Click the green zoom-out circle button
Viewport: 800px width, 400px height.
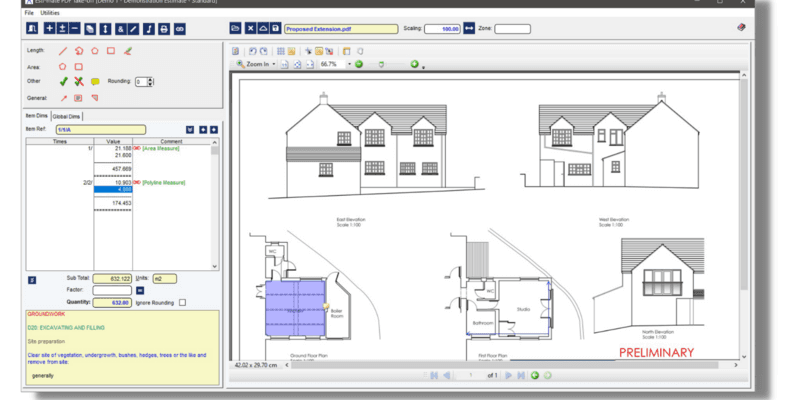359,64
